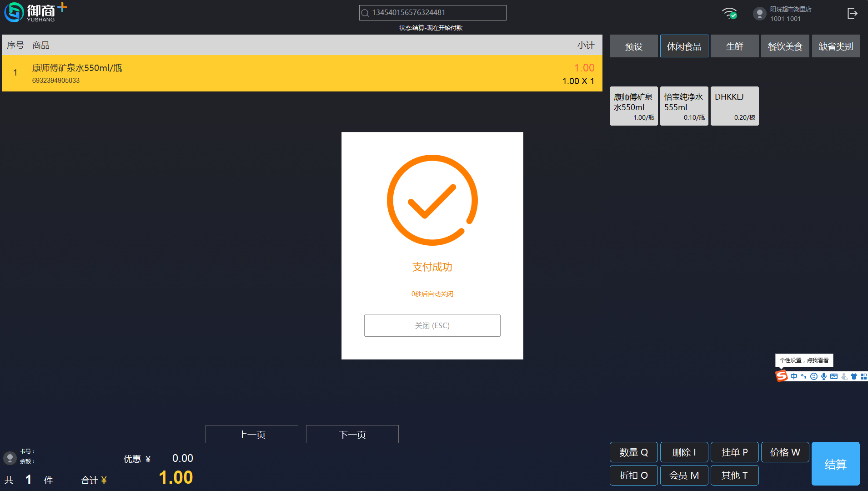Viewport: 868px width, 491px height.
Task: Open the Sogou skin shirt icon
Action: [854, 376]
